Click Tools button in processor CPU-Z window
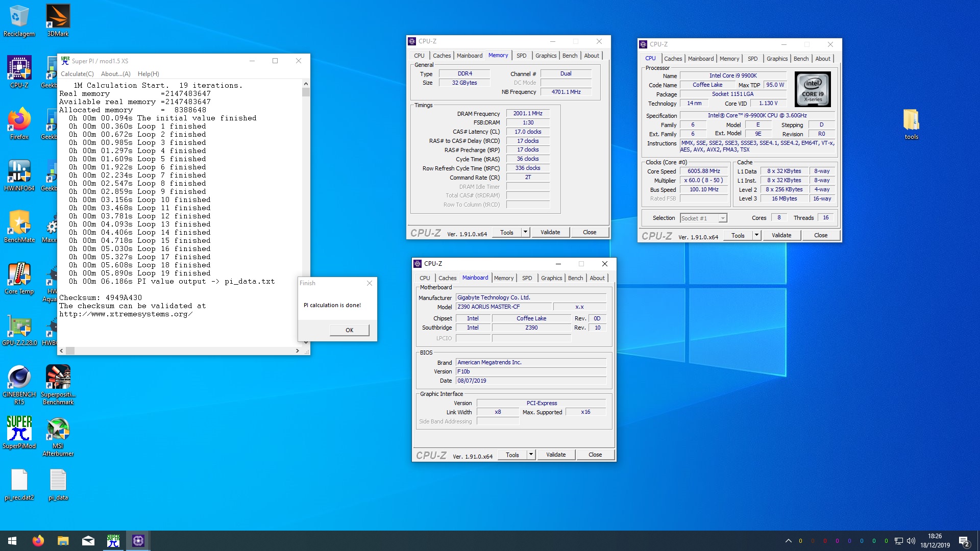 pos(738,235)
